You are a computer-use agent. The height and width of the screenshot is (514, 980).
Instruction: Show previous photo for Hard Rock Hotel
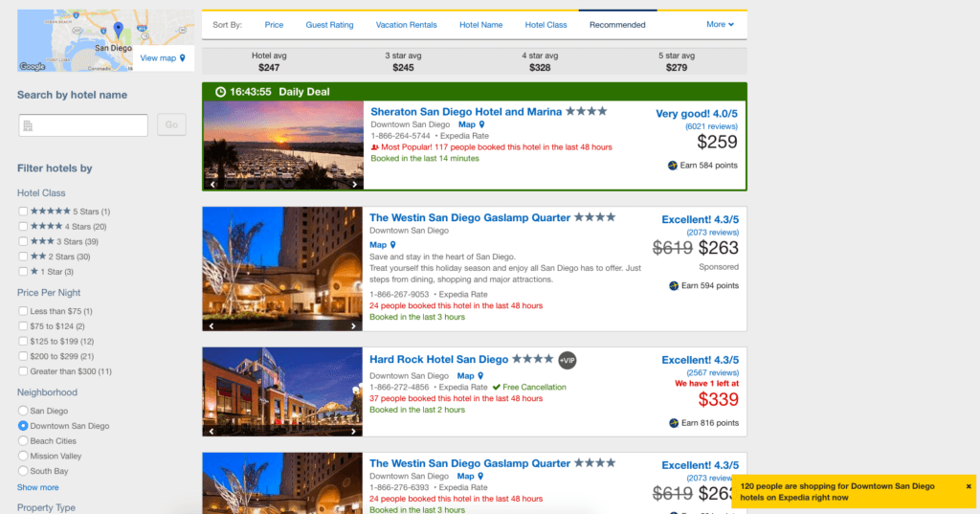[212, 432]
